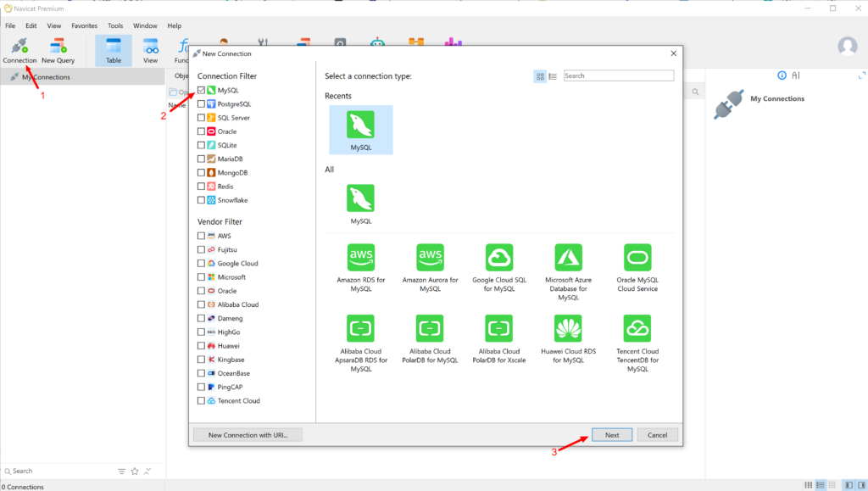
Task: Click New Connection with URI button
Action: click(x=248, y=435)
